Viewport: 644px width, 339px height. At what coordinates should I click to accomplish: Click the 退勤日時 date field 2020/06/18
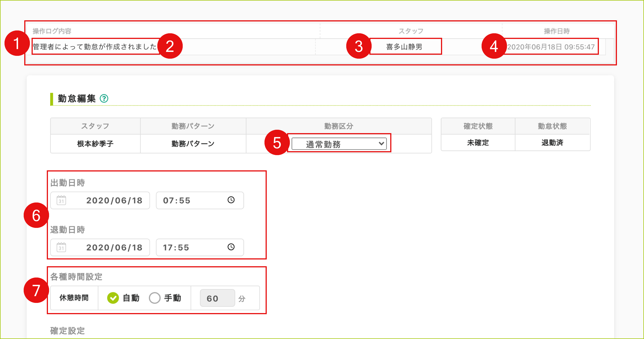pyautogui.click(x=114, y=247)
